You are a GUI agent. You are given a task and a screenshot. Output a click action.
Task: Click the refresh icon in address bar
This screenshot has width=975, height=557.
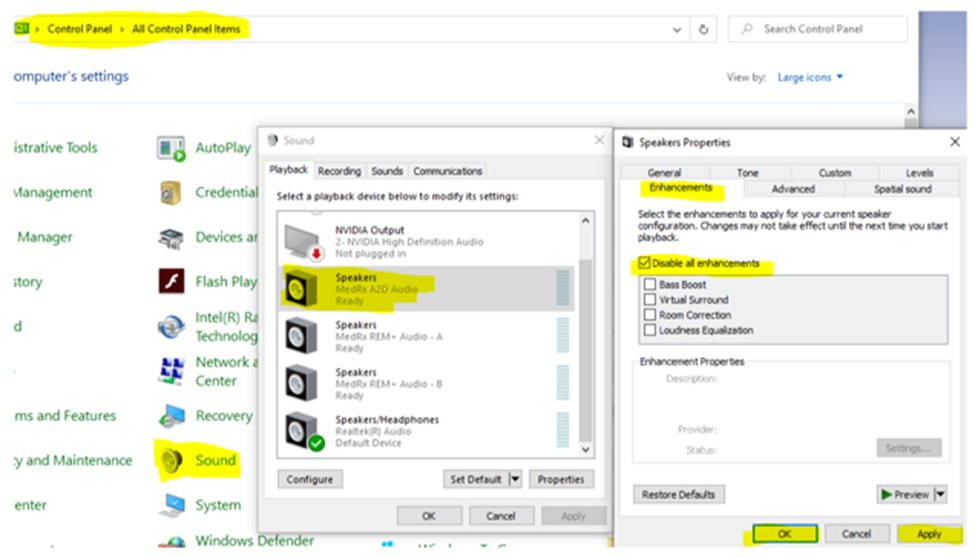click(705, 29)
